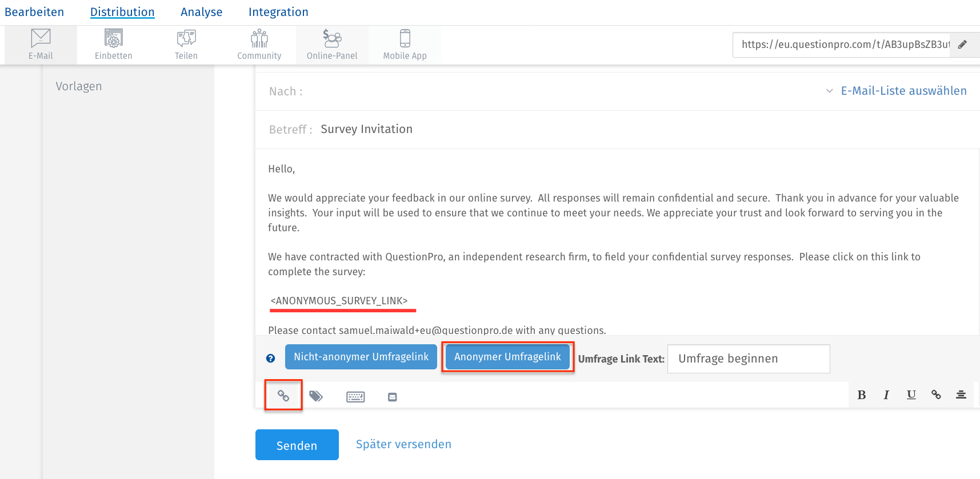This screenshot has width=980, height=479.
Task: Toggle underline formatting
Action: click(911, 395)
